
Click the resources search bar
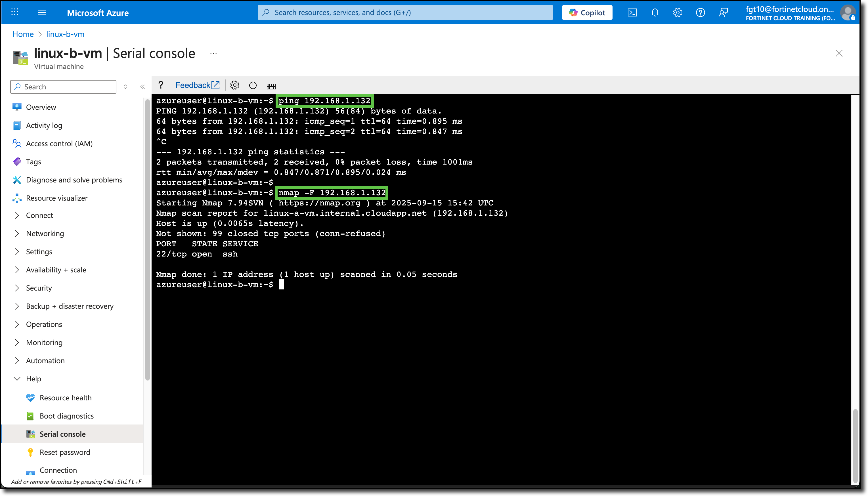[405, 12]
